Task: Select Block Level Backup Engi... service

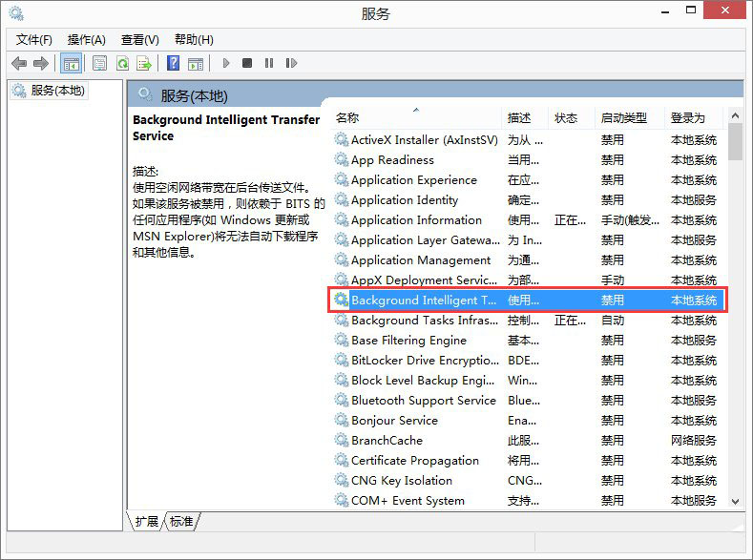Action: (423, 380)
